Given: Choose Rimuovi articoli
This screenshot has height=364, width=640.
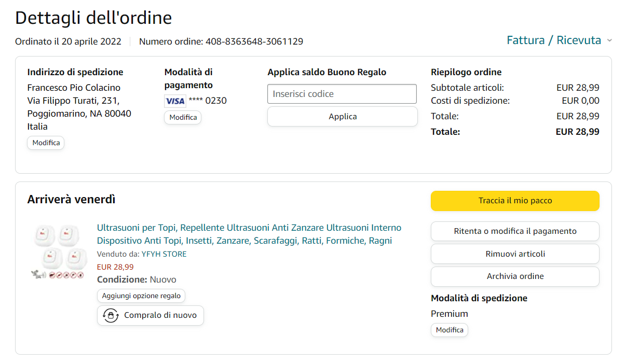Looking at the screenshot, I should tap(514, 254).
